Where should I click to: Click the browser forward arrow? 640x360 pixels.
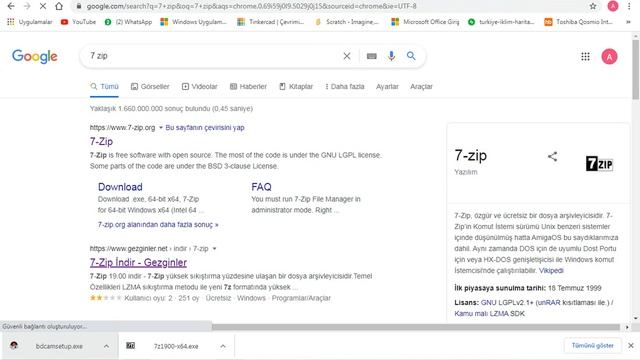point(27,6)
